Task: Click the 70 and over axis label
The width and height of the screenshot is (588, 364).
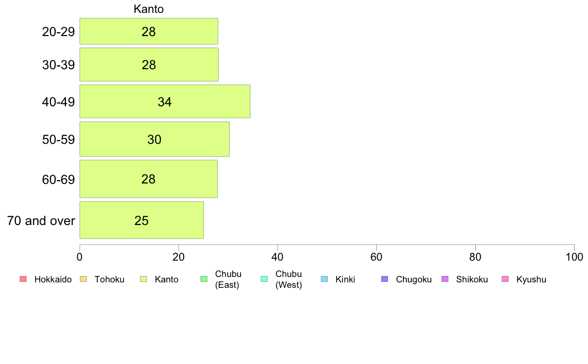Action: pyautogui.click(x=41, y=221)
